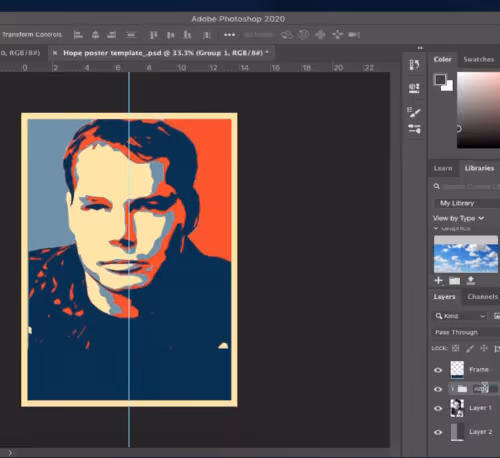Hide the Frame layer
This screenshot has height=458, width=500.
tap(438, 370)
